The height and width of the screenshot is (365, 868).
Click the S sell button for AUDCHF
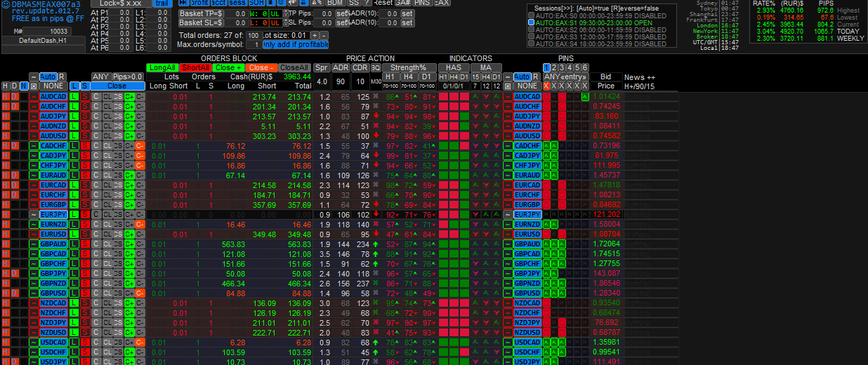click(x=85, y=106)
